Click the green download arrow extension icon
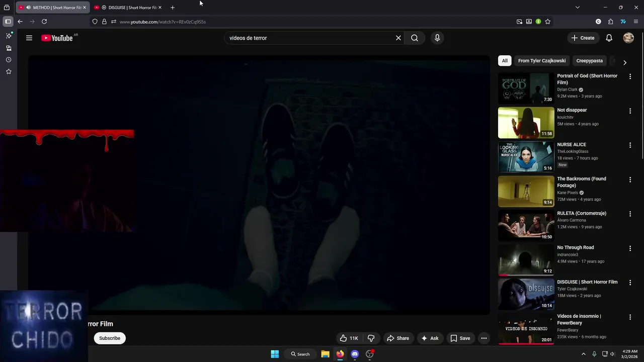The height and width of the screenshot is (362, 644). coord(538,22)
